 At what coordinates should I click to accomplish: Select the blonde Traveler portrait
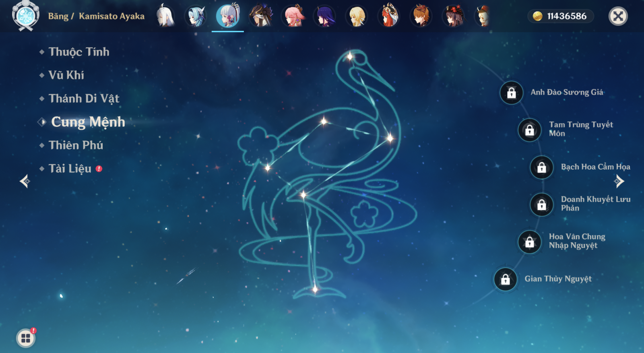click(357, 16)
